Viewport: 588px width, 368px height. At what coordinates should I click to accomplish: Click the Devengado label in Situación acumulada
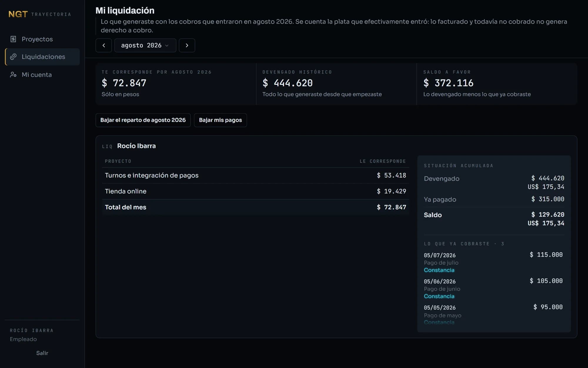[x=442, y=179]
